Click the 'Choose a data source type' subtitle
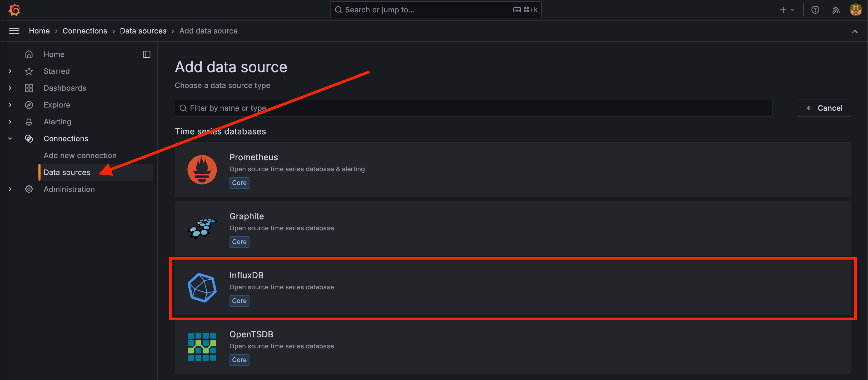Image resolution: width=868 pixels, height=380 pixels. tap(222, 86)
